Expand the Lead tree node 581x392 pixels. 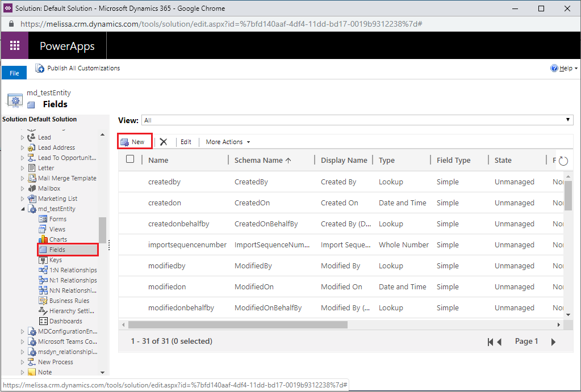pyautogui.click(x=22, y=137)
